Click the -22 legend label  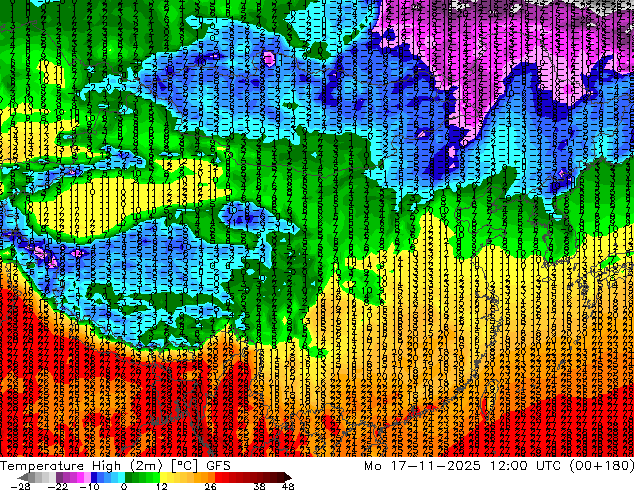tap(58, 486)
